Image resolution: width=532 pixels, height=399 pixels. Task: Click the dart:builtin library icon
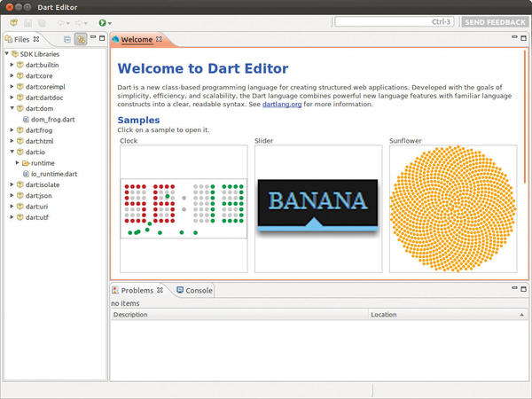click(x=20, y=65)
